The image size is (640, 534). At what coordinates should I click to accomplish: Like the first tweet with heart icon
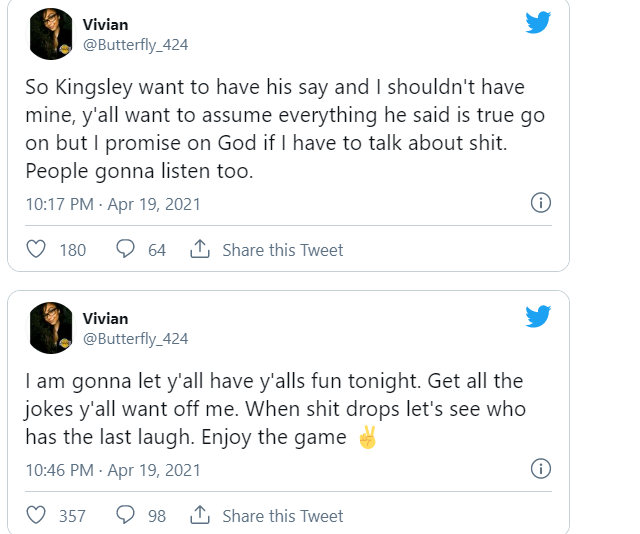36,249
